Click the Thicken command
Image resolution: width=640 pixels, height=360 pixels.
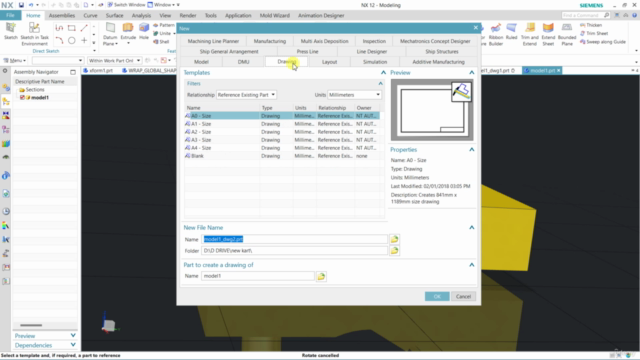[591, 25]
